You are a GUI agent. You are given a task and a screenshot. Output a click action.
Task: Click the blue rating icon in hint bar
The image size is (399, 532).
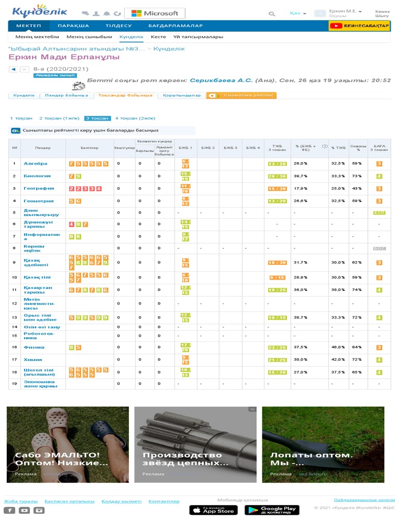coord(16,130)
